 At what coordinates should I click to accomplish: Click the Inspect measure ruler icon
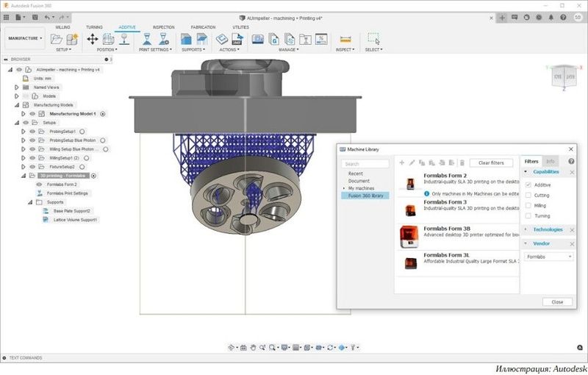click(x=345, y=39)
